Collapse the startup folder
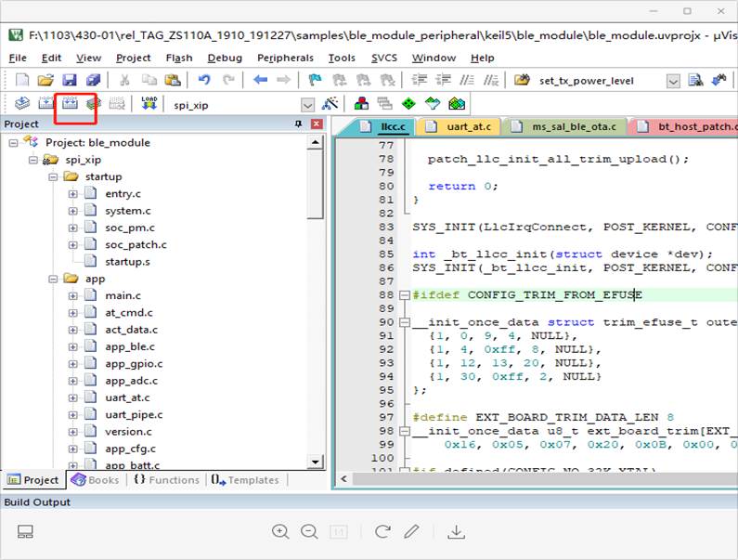The height and width of the screenshot is (560, 738). 53,176
